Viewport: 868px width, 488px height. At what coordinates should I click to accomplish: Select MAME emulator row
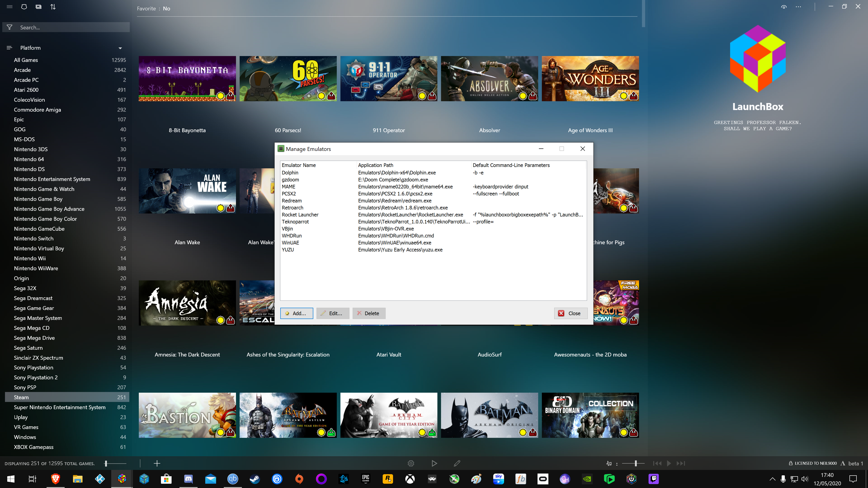tap(433, 187)
